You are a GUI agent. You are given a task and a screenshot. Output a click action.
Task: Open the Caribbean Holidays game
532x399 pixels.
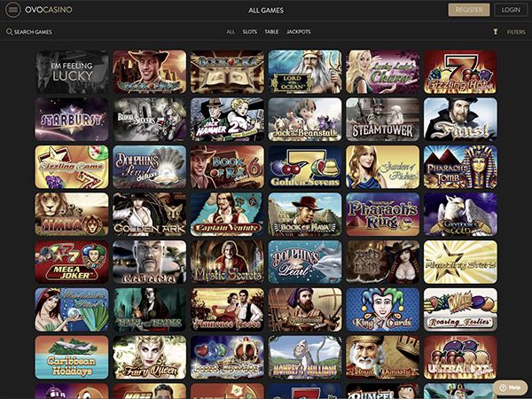coord(72,357)
